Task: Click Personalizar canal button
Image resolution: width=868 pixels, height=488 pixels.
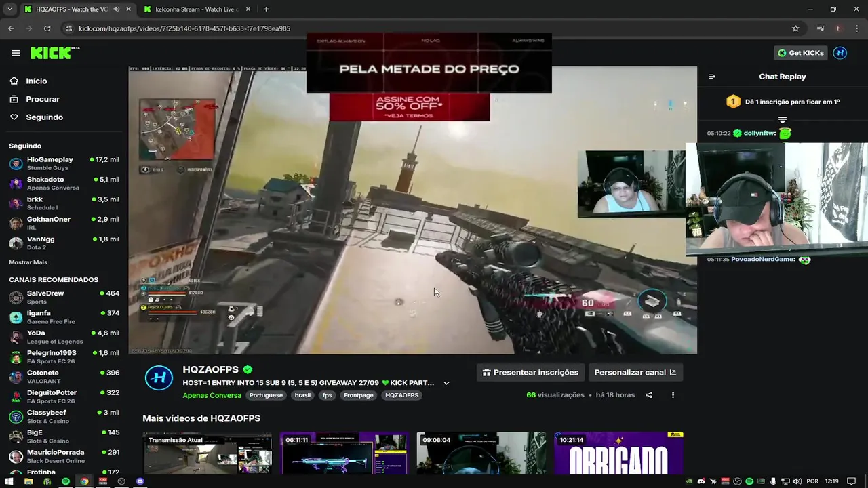Action: [635, 372]
